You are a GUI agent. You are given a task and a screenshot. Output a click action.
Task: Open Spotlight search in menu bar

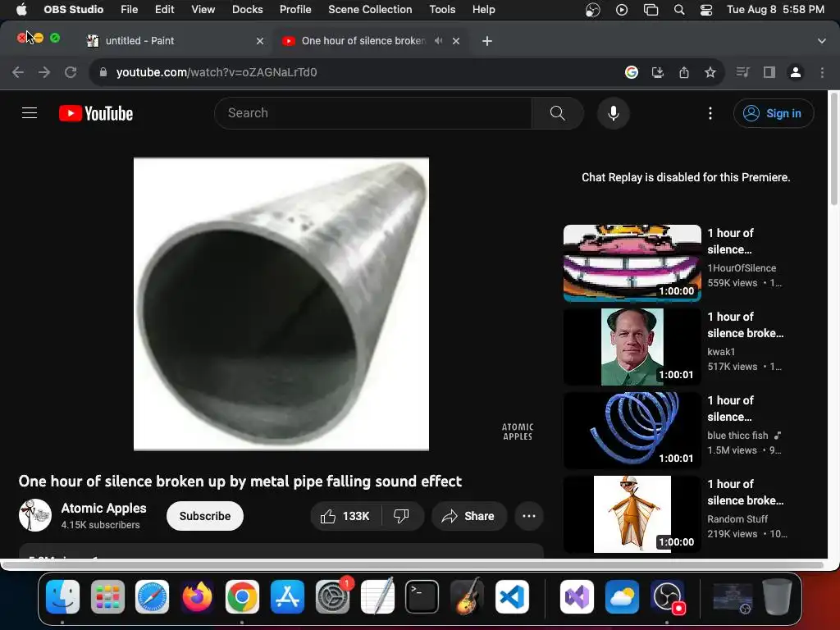pyautogui.click(x=678, y=10)
